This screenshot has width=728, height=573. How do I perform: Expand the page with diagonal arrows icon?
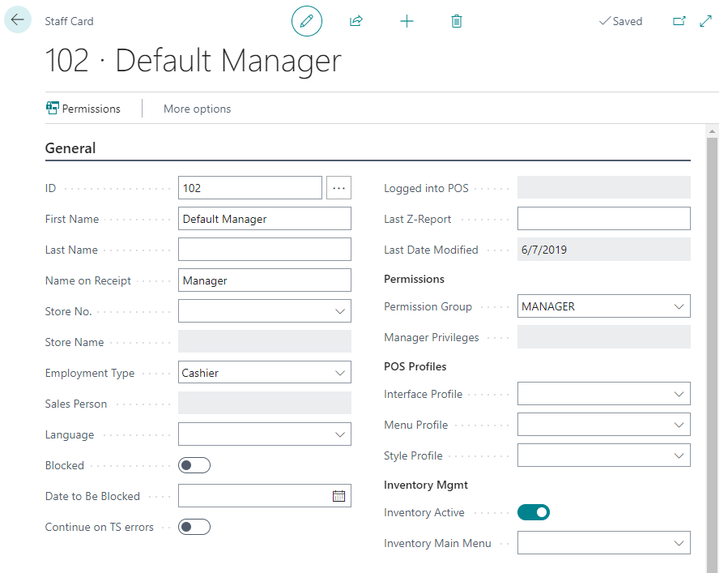(x=705, y=21)
